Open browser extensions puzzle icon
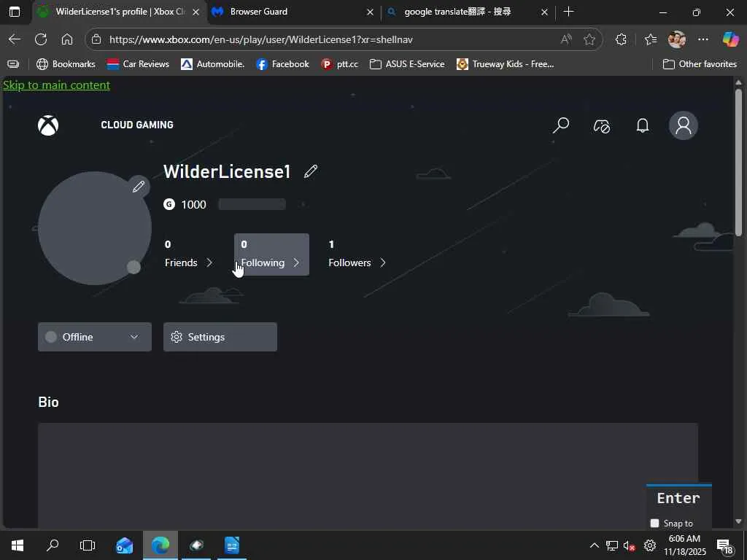 coord(621,39)
